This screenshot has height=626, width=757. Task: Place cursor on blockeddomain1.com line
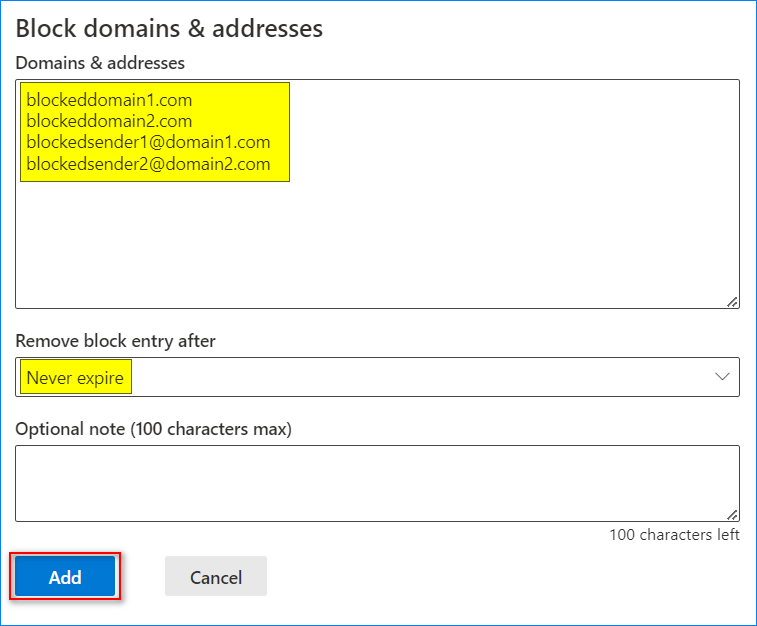click(109, 100)
